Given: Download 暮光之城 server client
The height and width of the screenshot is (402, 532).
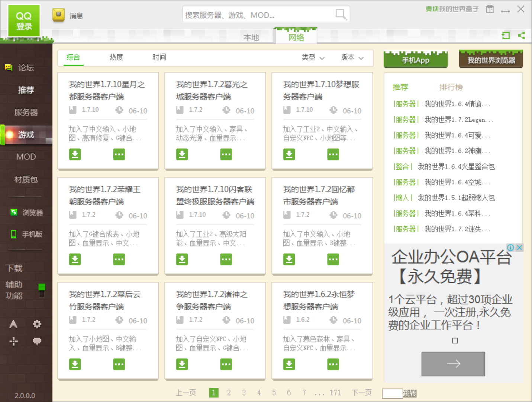Looking at the screenshot, I should pos(182,154).
